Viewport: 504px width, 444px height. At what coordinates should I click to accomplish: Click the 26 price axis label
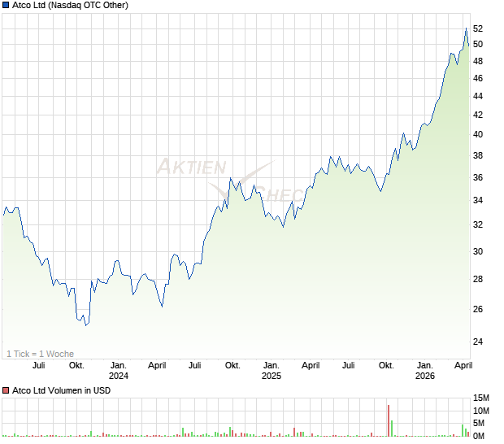click(478, 309)
